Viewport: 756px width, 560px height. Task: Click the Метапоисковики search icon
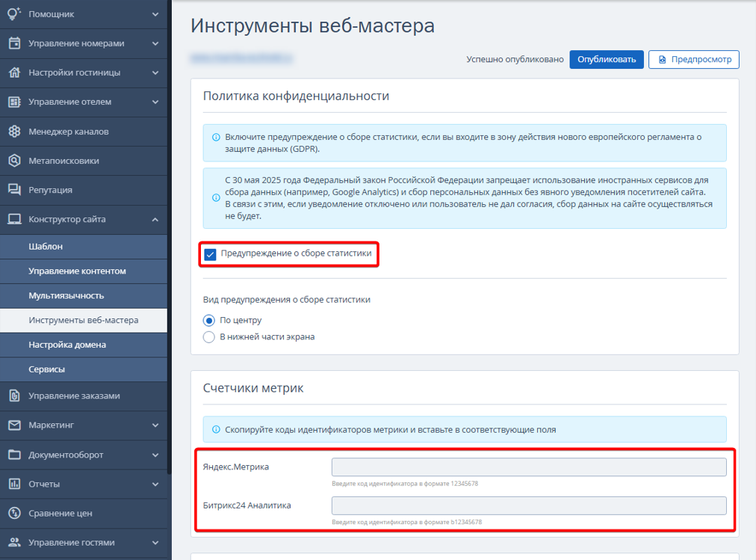14,161
